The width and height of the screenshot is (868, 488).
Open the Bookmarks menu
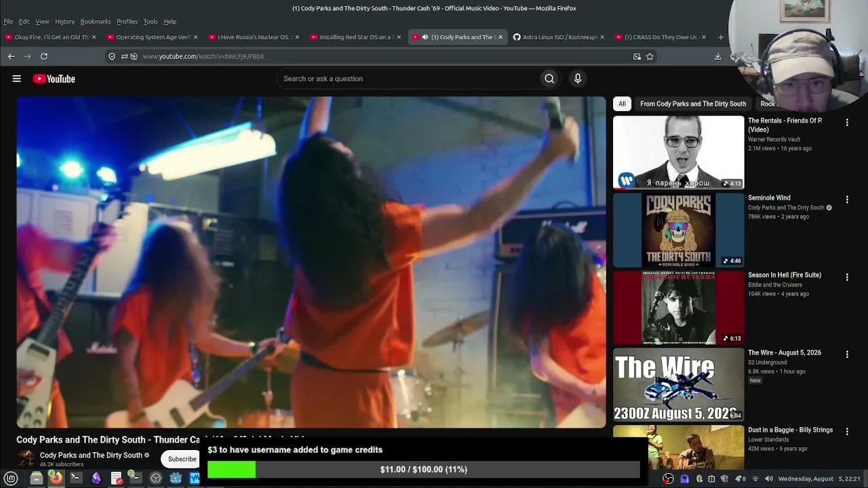[96, 22]
